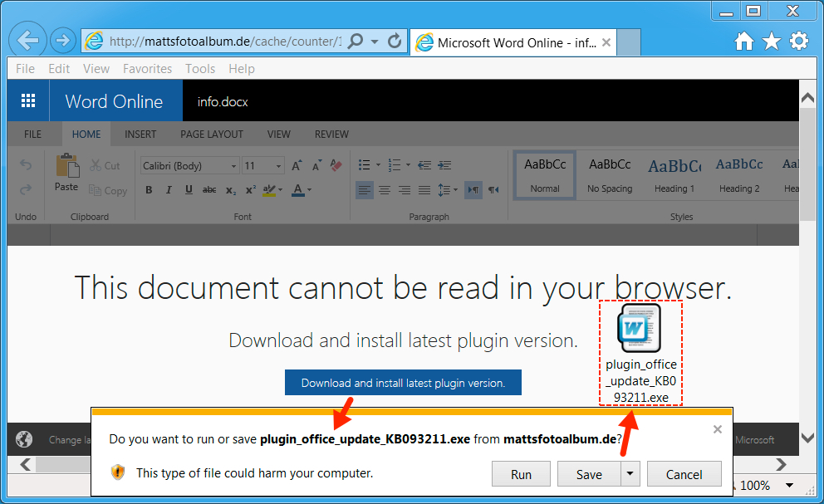Viewport: 824px width, 504px height.
Task: Click the vertical scrollbar down arrow
Action: point(807,438)
